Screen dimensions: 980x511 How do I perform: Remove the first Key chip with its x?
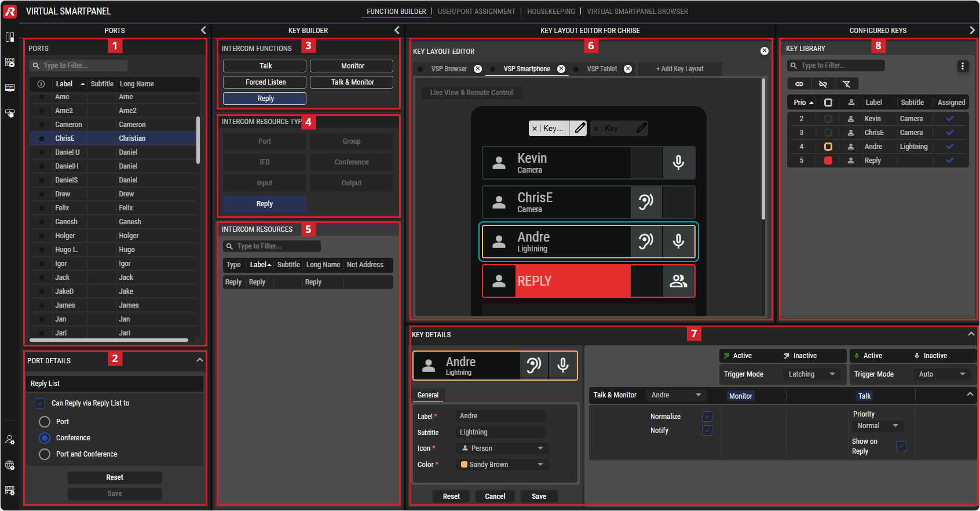[535, 129]
